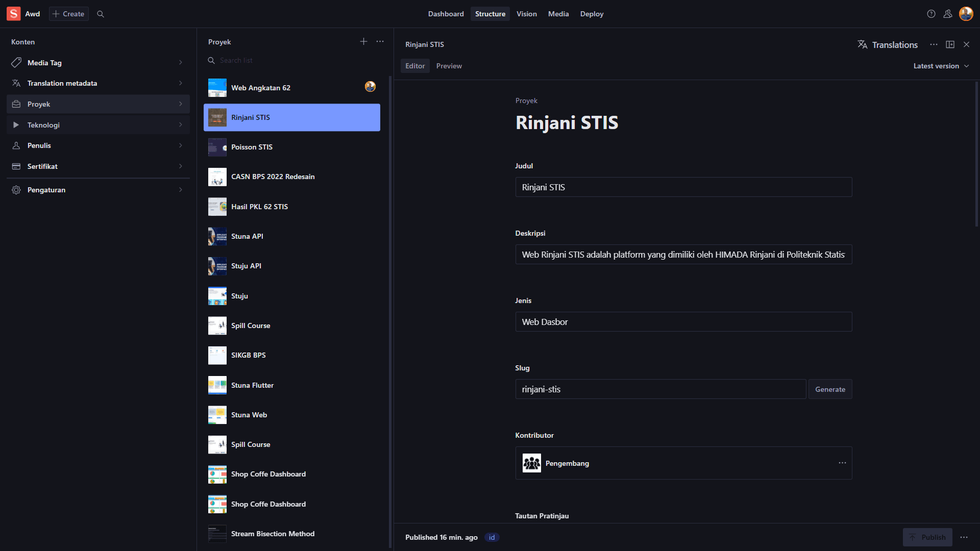Expand the Latest version dropdown
Screen dimensions: 980x551
click(941, 66)
